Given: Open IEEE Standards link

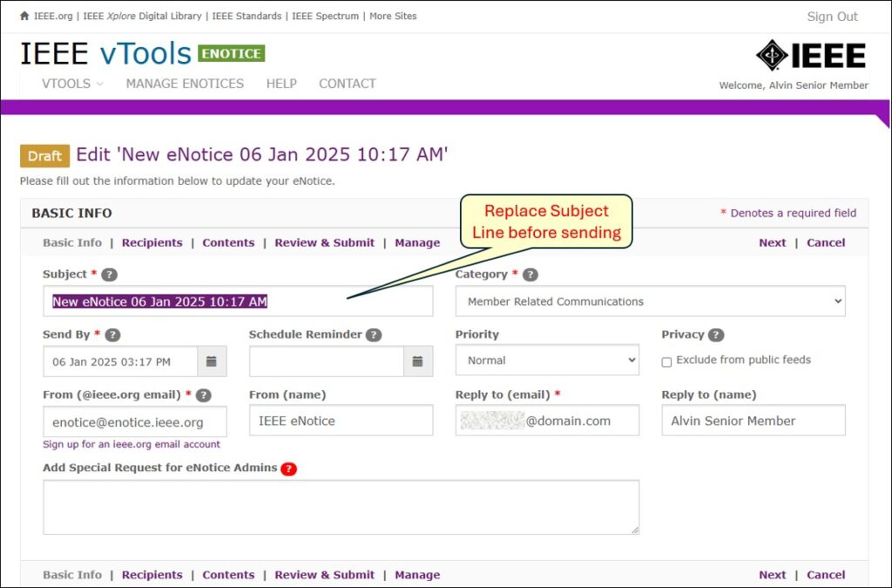Looking at the screenshot, I should coord(247,16).
